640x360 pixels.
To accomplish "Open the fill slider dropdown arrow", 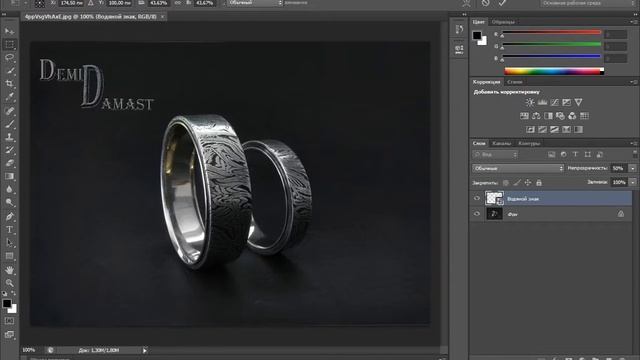I will coord(633,182).
